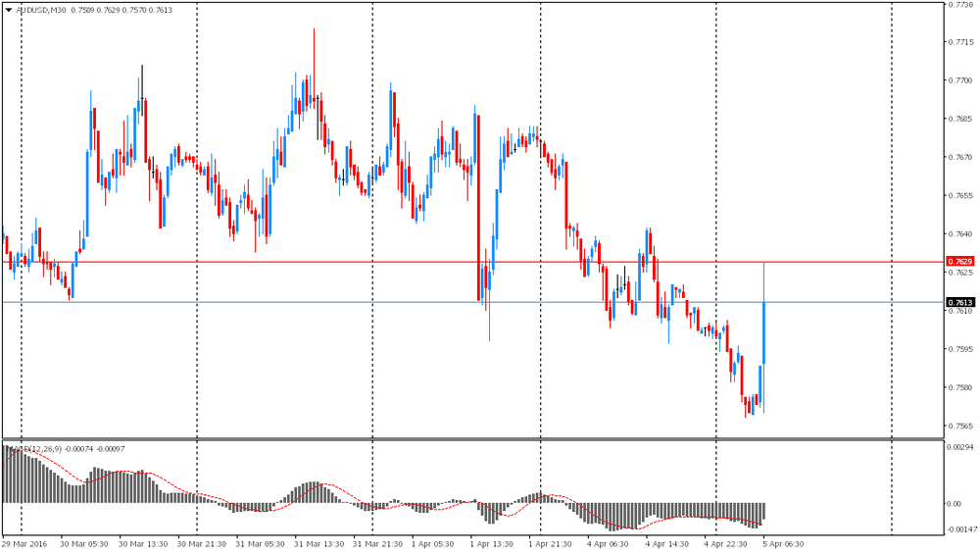Click the 5 Apr 06:30 time label
980x554 pixels.
click(x=783, y=544)
